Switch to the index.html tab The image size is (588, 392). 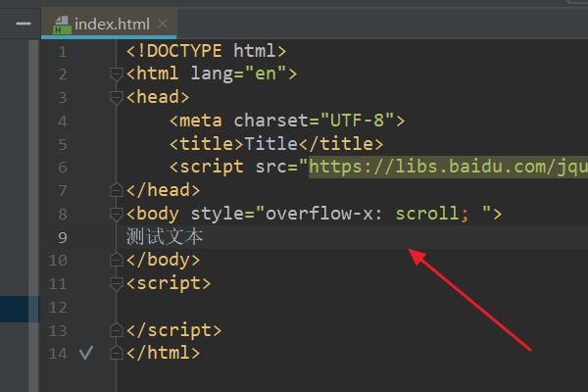coord(113,23)
